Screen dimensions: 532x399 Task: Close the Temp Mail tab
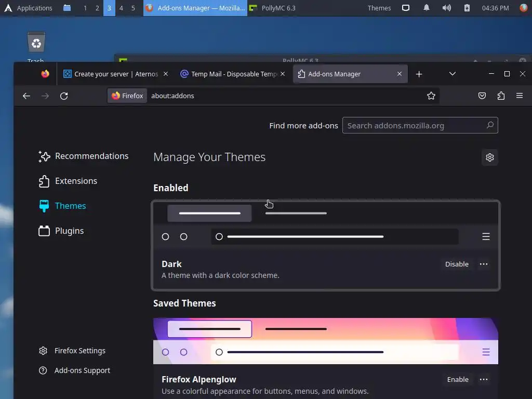pyautogui.click(x=283, y=74)
